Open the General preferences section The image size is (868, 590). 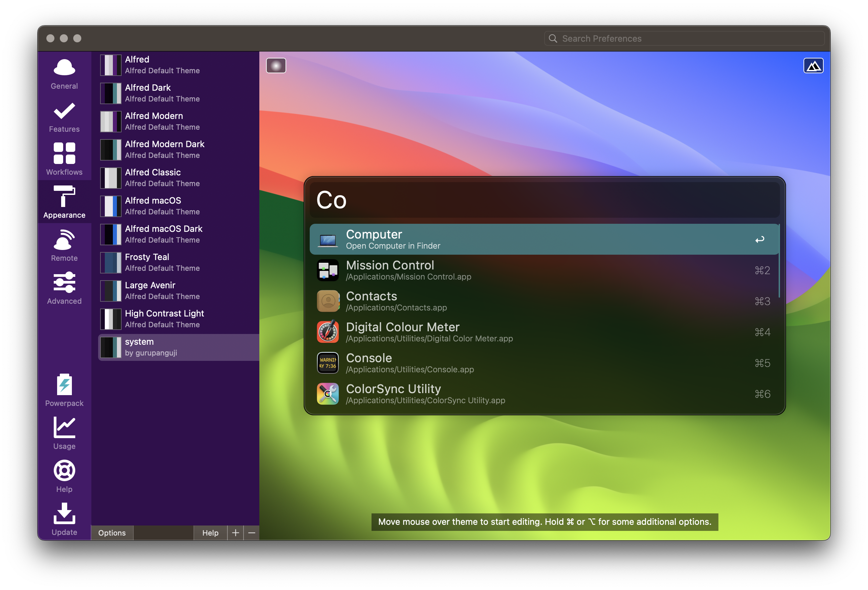[x=64, y=74]
